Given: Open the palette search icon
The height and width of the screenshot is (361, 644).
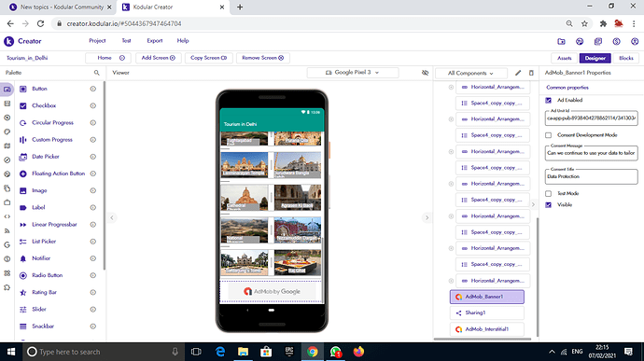Looking at the screenshot, I should click(x=96, y=73).
